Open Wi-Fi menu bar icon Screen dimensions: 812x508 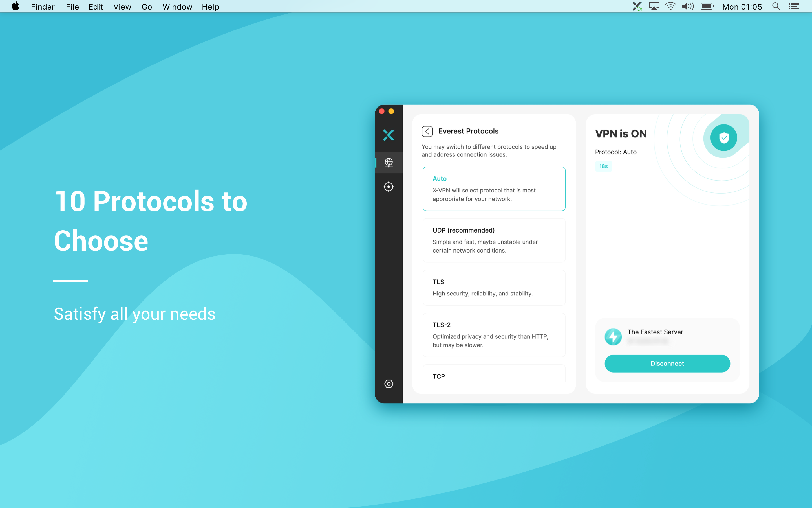[x=670, y=6]
